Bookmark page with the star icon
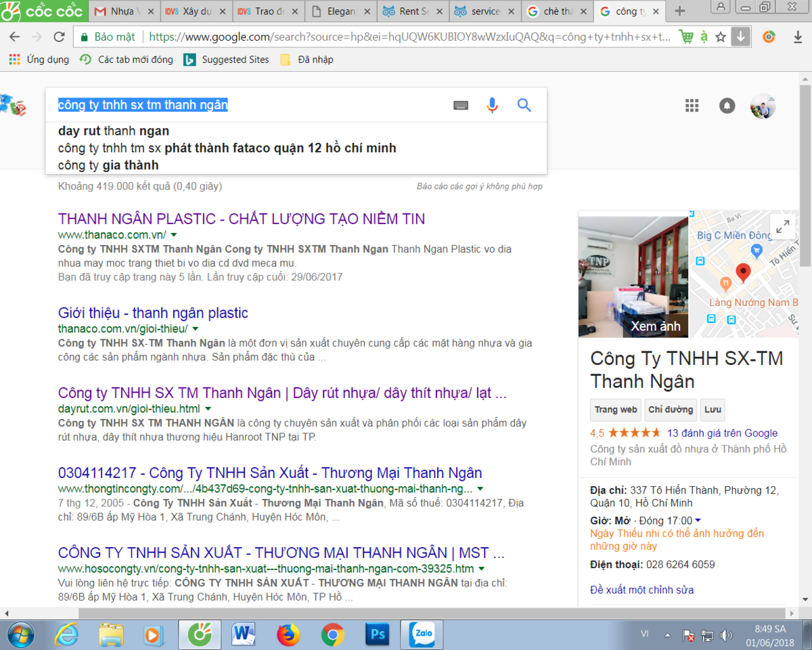This screenshot has width=812, height=650. [x=721, y=37]
